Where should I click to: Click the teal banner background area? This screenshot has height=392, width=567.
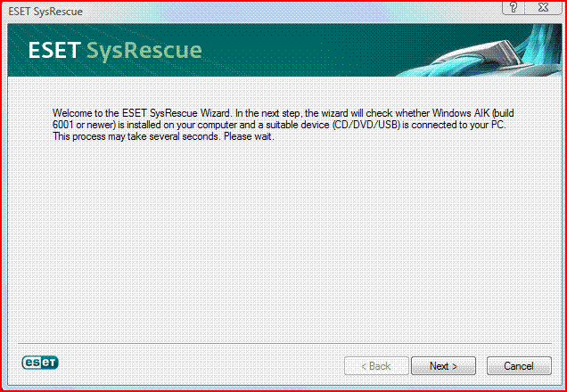(289, 50)
